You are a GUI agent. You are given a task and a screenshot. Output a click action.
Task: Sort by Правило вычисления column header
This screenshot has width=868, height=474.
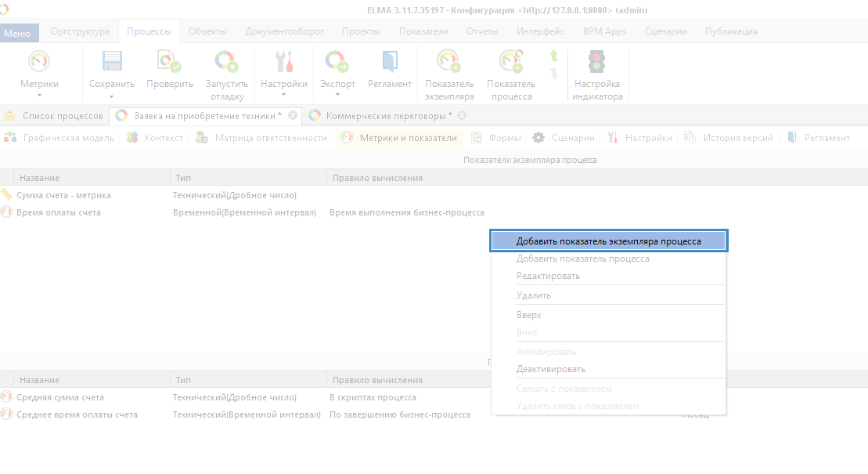click(377, 178)
